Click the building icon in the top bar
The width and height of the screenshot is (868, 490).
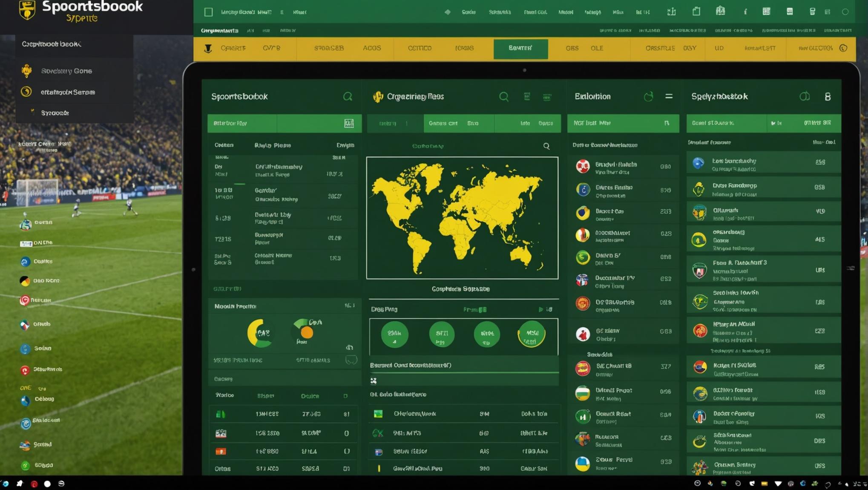(720, 12)
